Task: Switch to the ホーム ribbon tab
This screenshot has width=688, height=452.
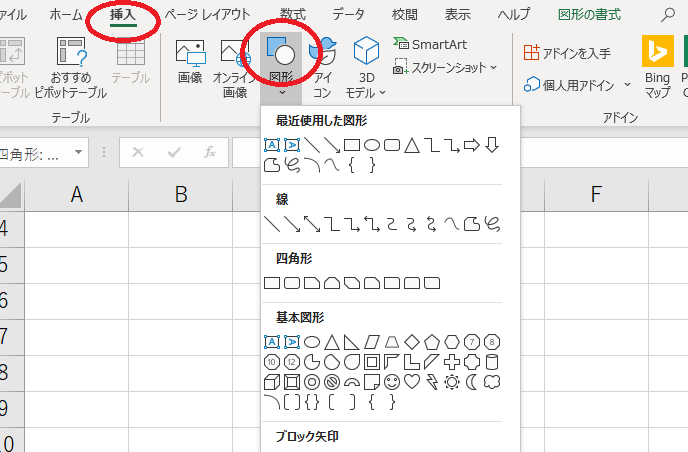Action: (66, 14)
